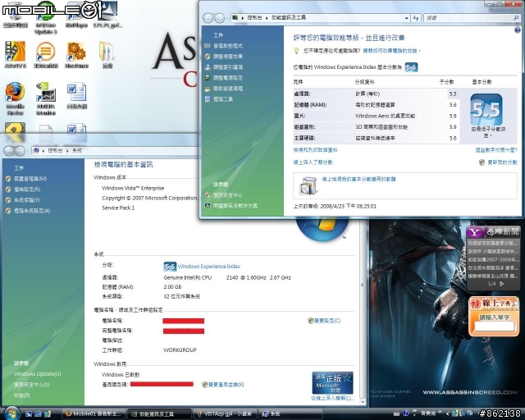The height and width of the screenshot is (420, 525).
Task: Click the Yahoo logo on the news gadget
Action: click(x=474, y=232)
